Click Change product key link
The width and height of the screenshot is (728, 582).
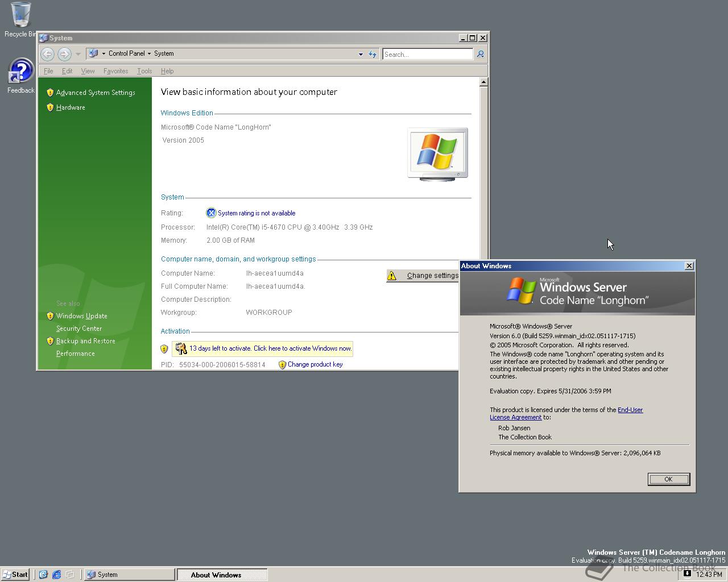click(x=315, y=364)
